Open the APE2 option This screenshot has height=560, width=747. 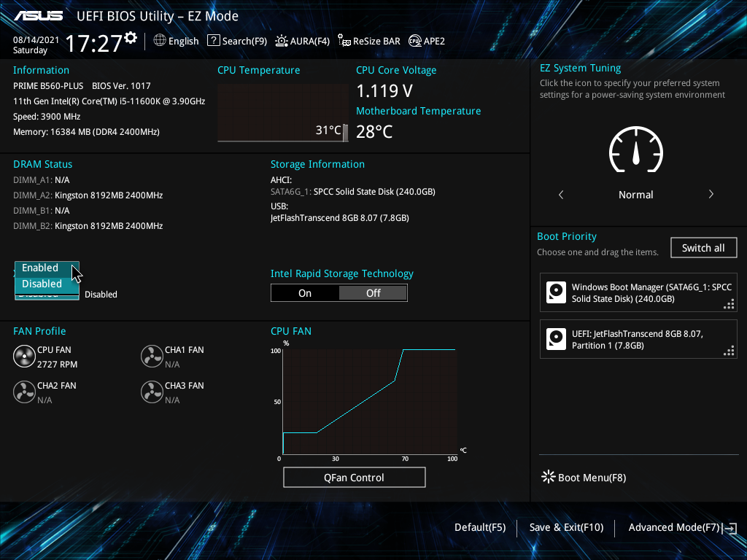click(427, 41)
